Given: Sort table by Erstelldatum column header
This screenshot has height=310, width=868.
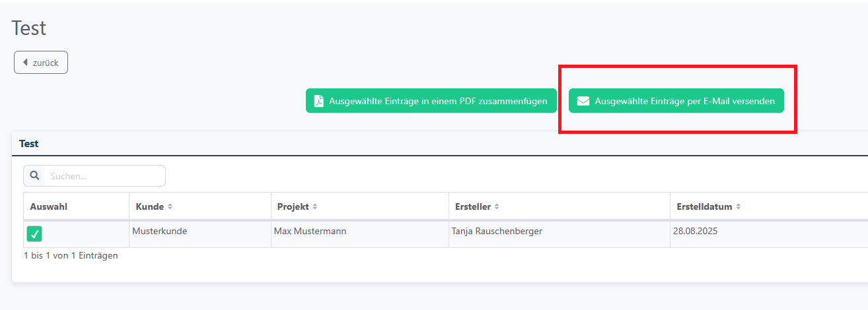Looking at the screenshot, I should click(769, 206).
